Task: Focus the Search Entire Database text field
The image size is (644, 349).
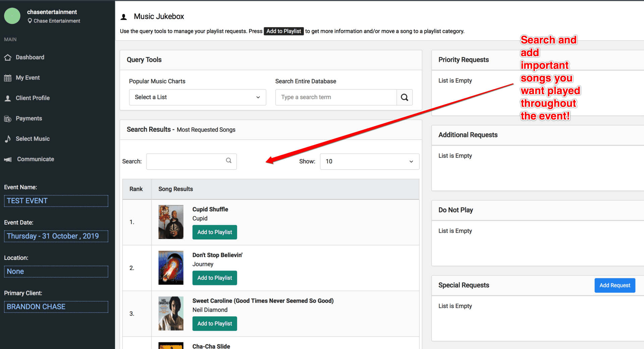Action: (x=336, y=97)
